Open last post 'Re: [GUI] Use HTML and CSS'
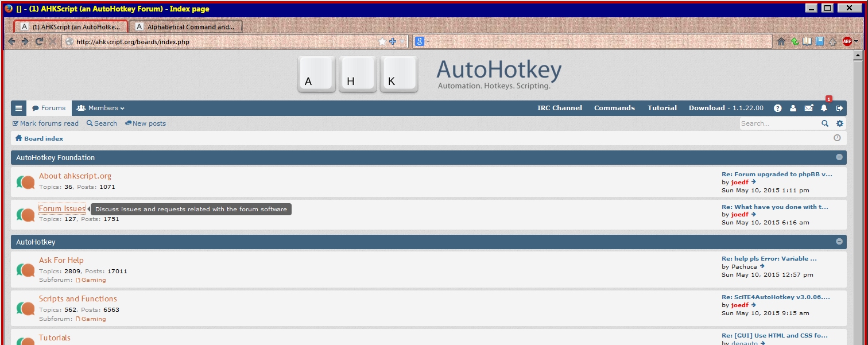The image size is (868, 345). pos(774,335)
